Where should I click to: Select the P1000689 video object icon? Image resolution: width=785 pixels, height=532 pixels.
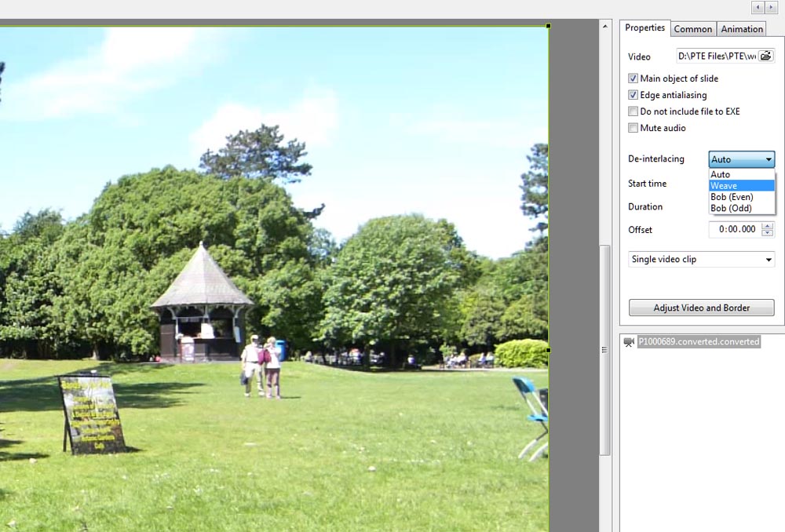(629, 342)
